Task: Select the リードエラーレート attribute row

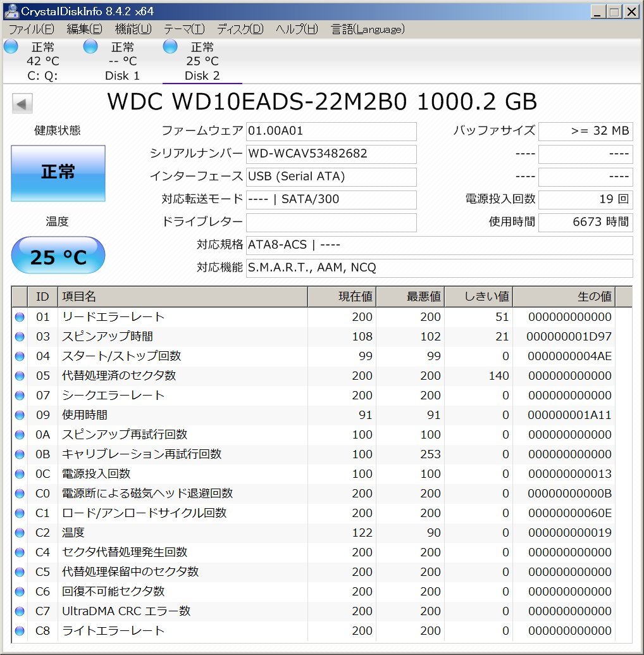Action: pos(314,317)
